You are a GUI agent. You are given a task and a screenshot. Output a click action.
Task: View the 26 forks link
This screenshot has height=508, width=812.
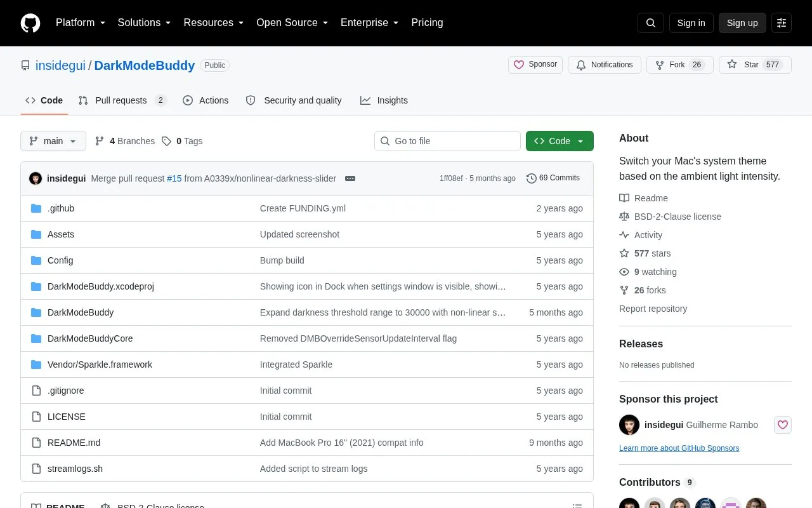[643, 290]
